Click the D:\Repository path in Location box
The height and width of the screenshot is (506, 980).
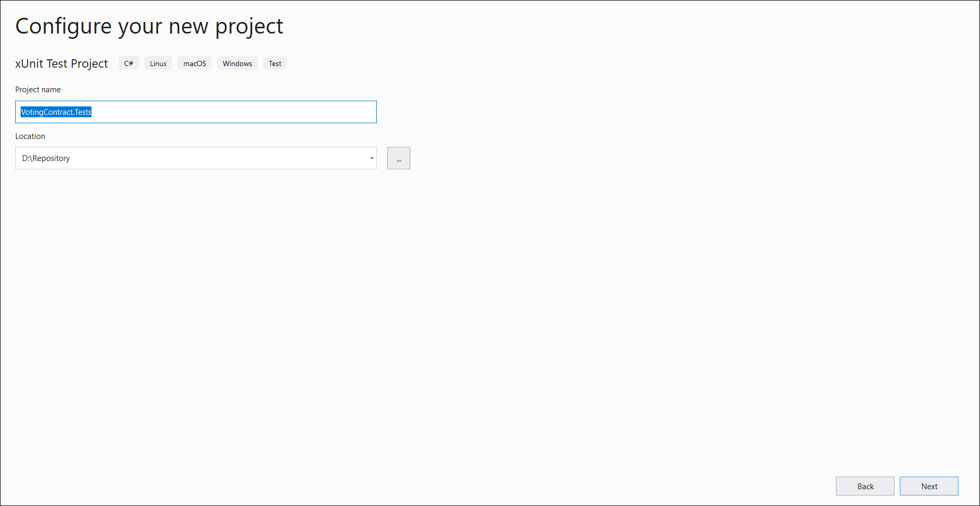46,158
